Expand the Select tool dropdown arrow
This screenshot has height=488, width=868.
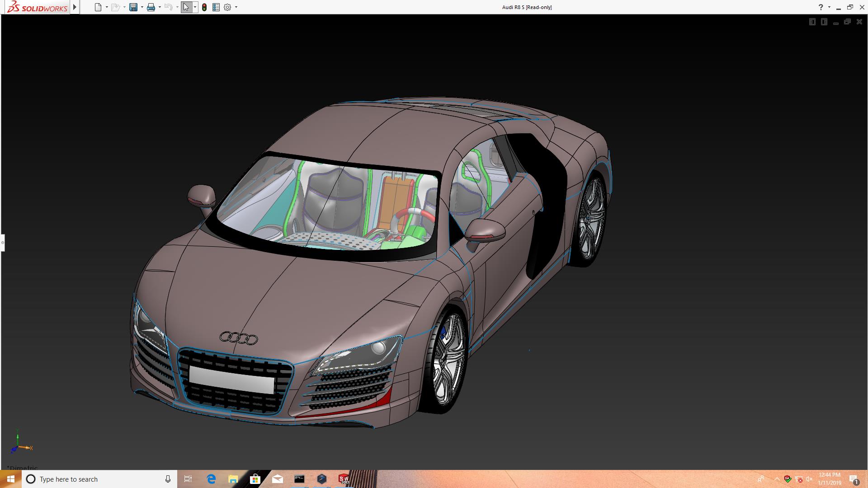(x=195, y=7)
